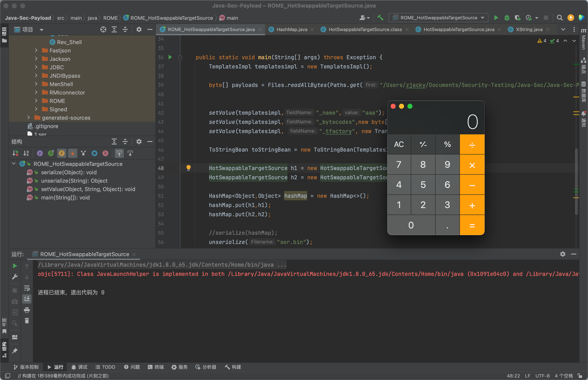Click scroll to end of console icon

(27, 299)
